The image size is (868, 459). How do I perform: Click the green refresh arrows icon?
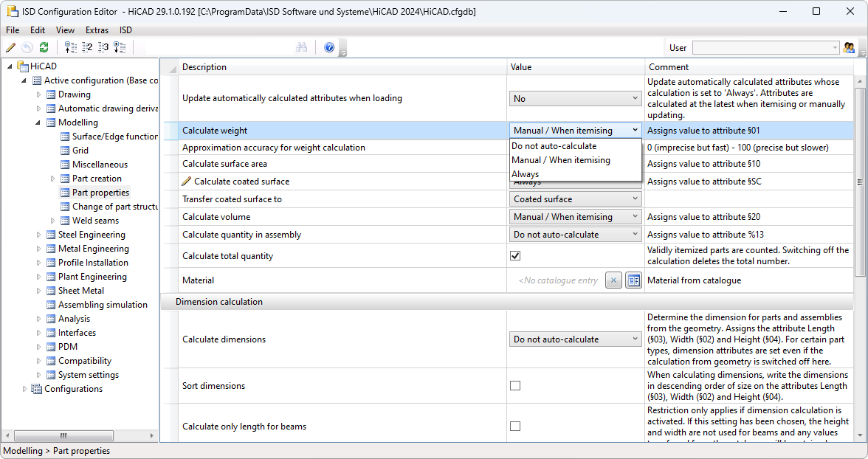click(x=44, y=47)
